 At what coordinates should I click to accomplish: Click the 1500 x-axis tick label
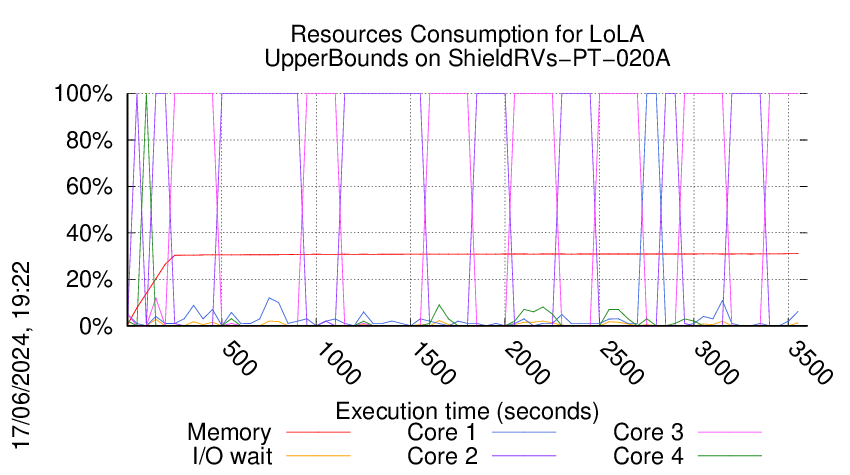click(432, 363)
